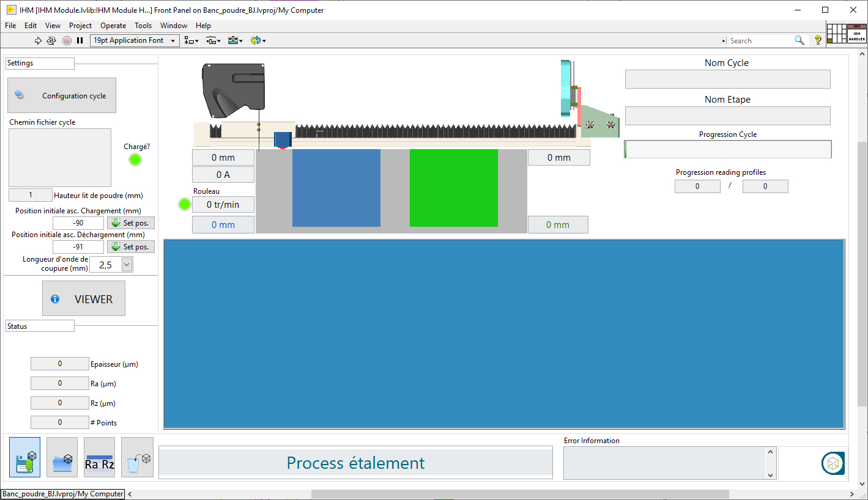Open the Operate menu
868x500 pixels.
tap(113, 26)
